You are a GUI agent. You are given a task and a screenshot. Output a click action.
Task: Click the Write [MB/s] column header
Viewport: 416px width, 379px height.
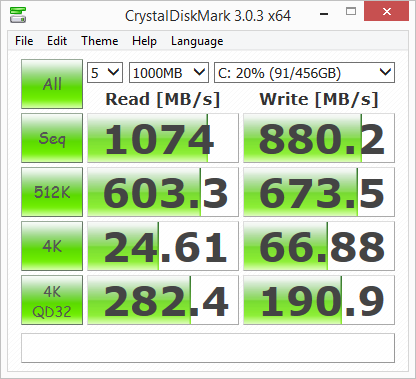[x=319, y=99]
